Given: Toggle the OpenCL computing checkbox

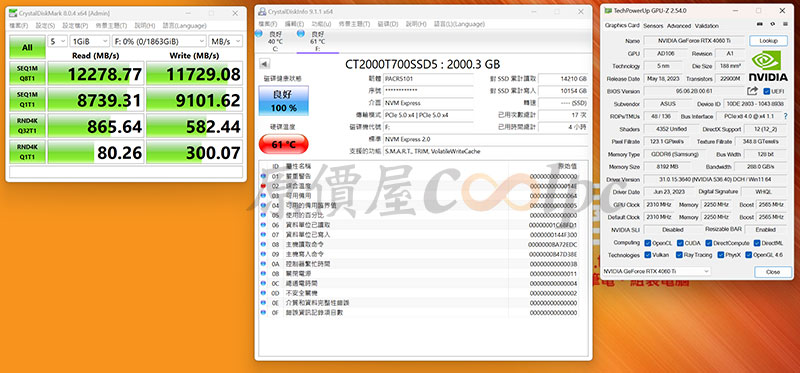Looking at the screenshot, I should point(647,243).
